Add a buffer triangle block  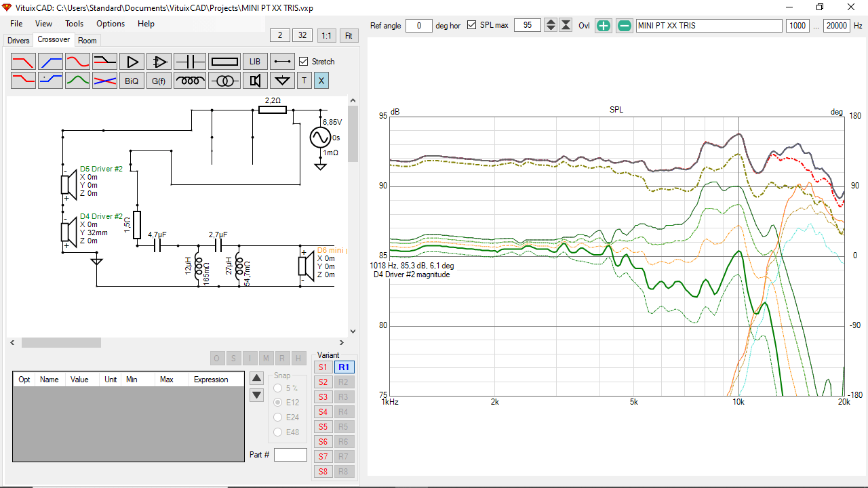[132, 62]
